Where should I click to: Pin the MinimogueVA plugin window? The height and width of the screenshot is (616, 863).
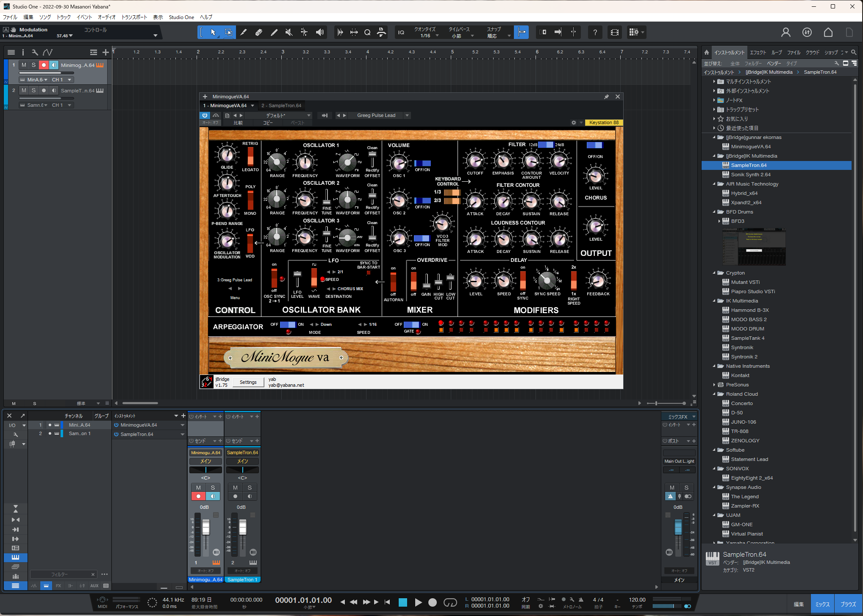pos(606,97)
